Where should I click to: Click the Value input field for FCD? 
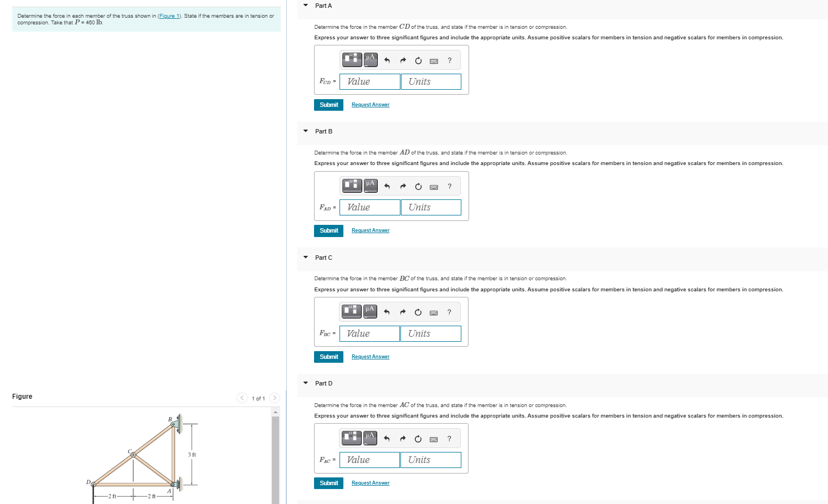tap(369, 81)
